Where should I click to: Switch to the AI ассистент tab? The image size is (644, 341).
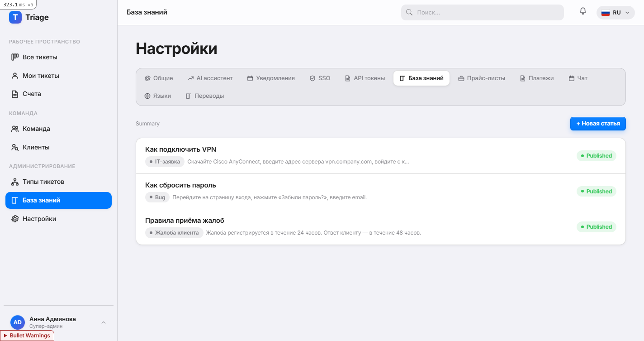pyautogui.click(x=210, y=78)
